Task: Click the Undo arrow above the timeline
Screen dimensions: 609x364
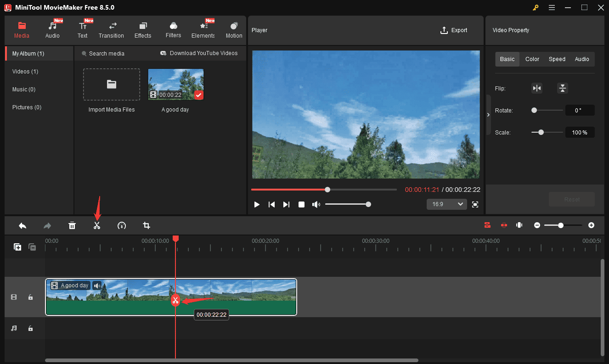Action: (x=23, y=225)
